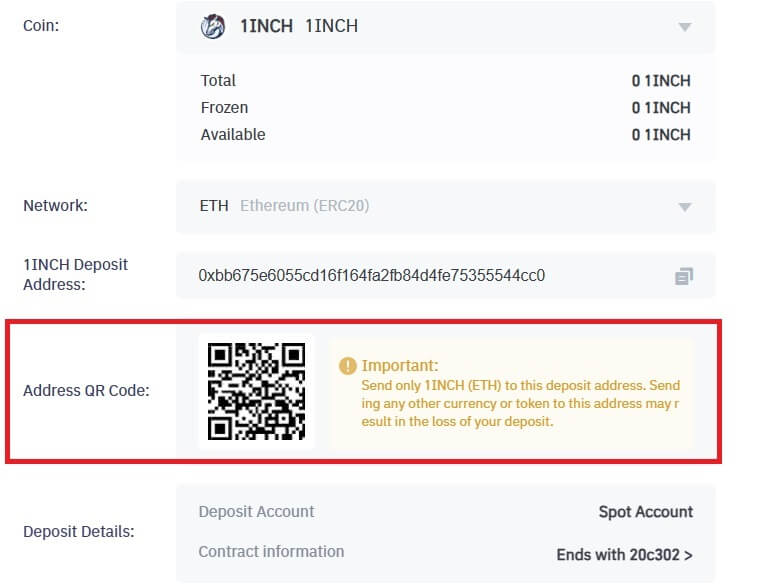
Task: Click the Contract information label
Action: point(271,552)
